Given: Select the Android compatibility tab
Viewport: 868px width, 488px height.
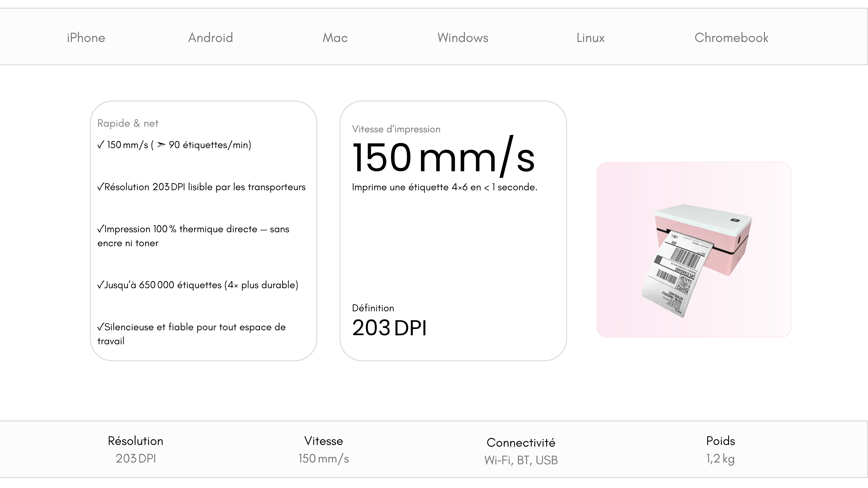Looking at the screenshot, I should pyautogui.click(x=211, y=38).
